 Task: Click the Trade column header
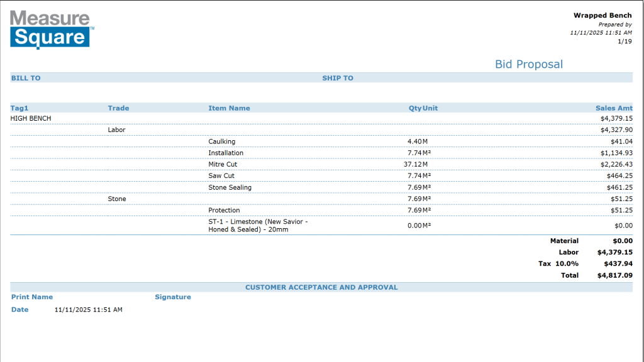click(118, 108)
